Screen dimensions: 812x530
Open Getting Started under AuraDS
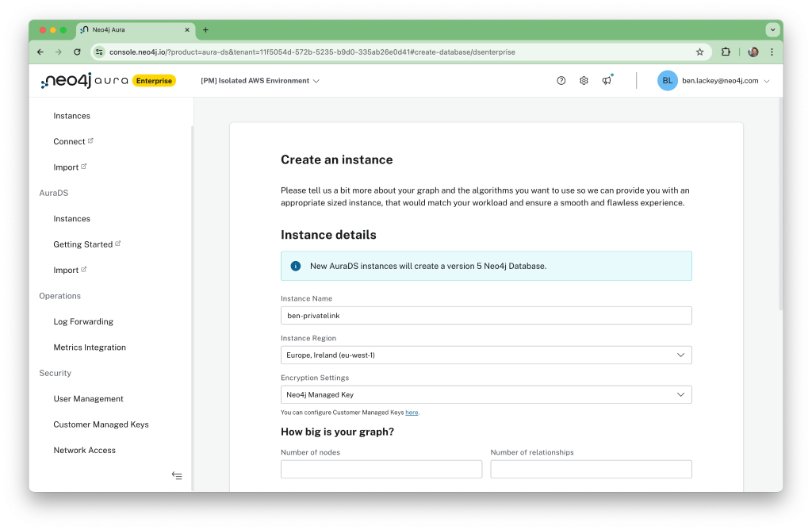82,244
